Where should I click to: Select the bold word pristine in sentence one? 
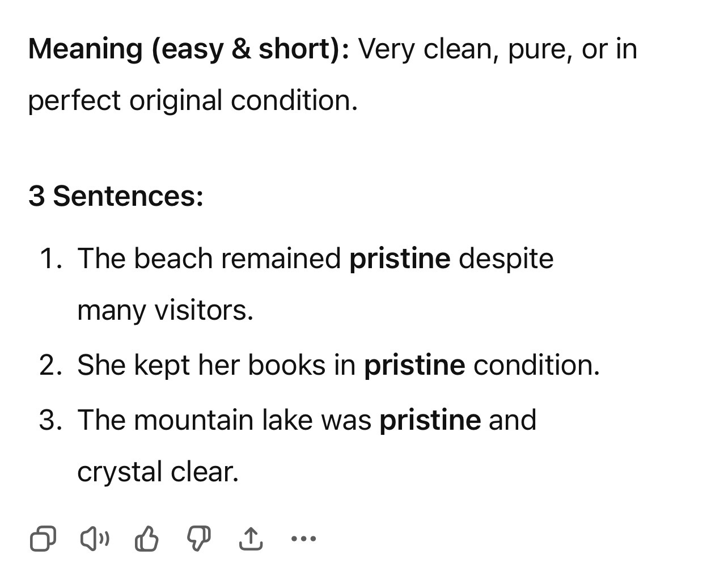point(400,259)
